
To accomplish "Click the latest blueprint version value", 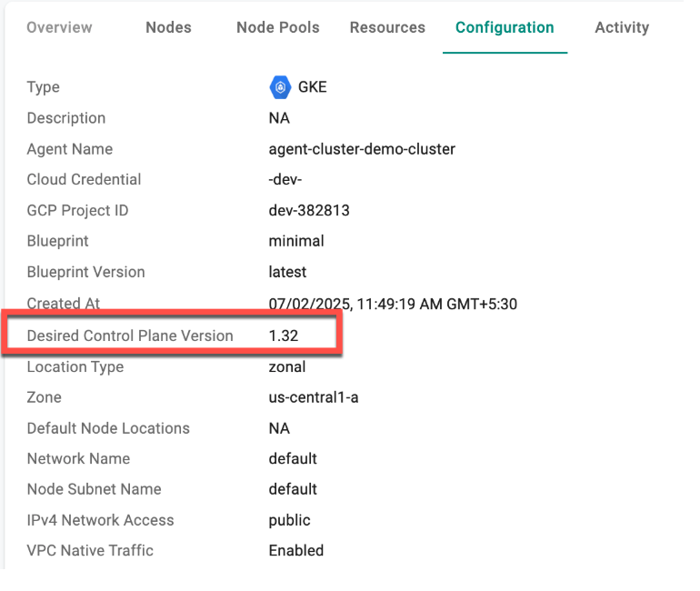I will pos(287,272).
